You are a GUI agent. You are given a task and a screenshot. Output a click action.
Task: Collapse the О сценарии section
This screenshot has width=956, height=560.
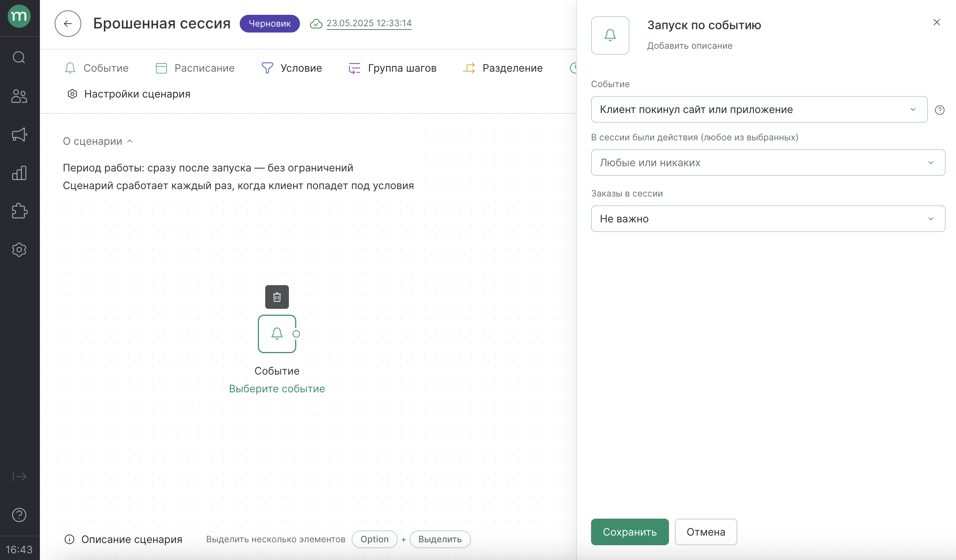(x=98, y=141)
